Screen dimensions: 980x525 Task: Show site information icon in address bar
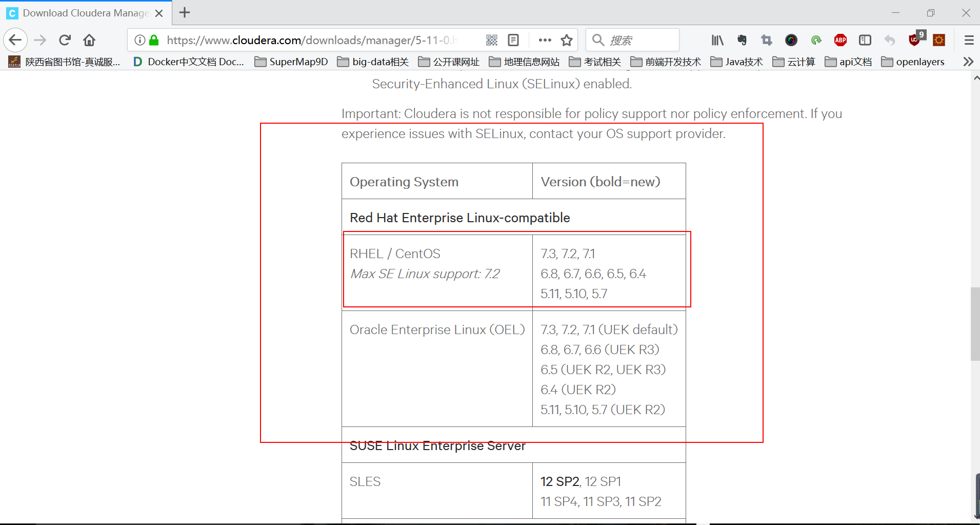(139, 40)
